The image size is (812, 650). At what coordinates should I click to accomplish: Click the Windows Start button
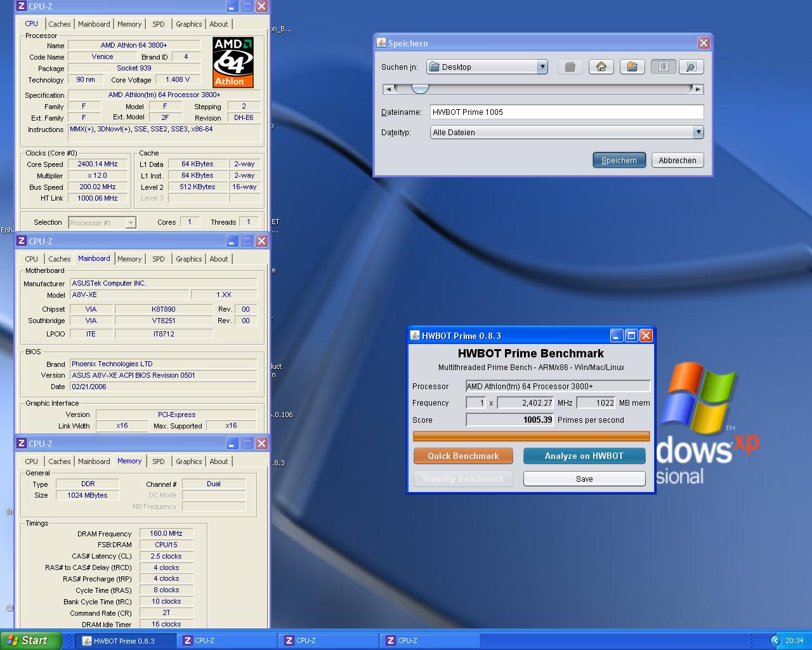pos(30,640)
